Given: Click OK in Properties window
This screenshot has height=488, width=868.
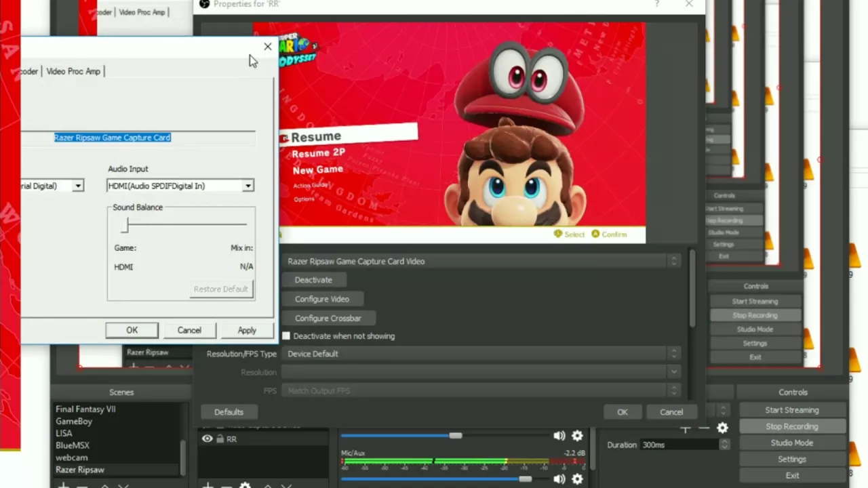Looking at the screenshot, I should click(x=623, y=412).
